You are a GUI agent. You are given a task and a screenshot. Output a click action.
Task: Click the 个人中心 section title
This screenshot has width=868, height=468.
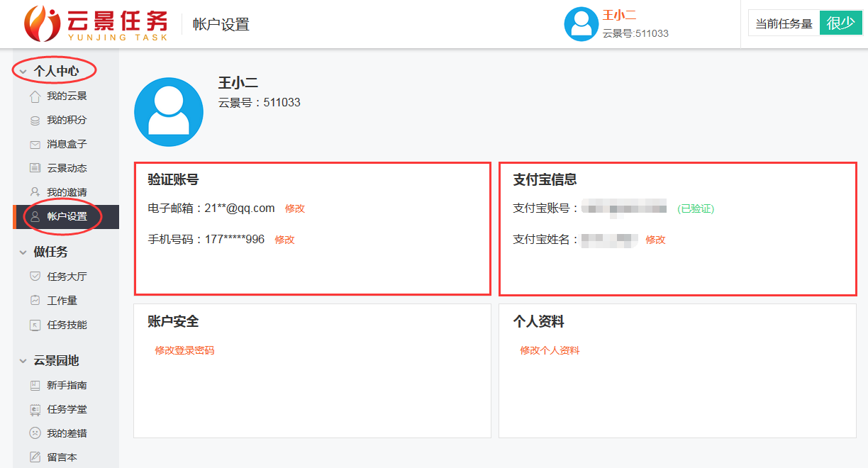click(56, 71)
